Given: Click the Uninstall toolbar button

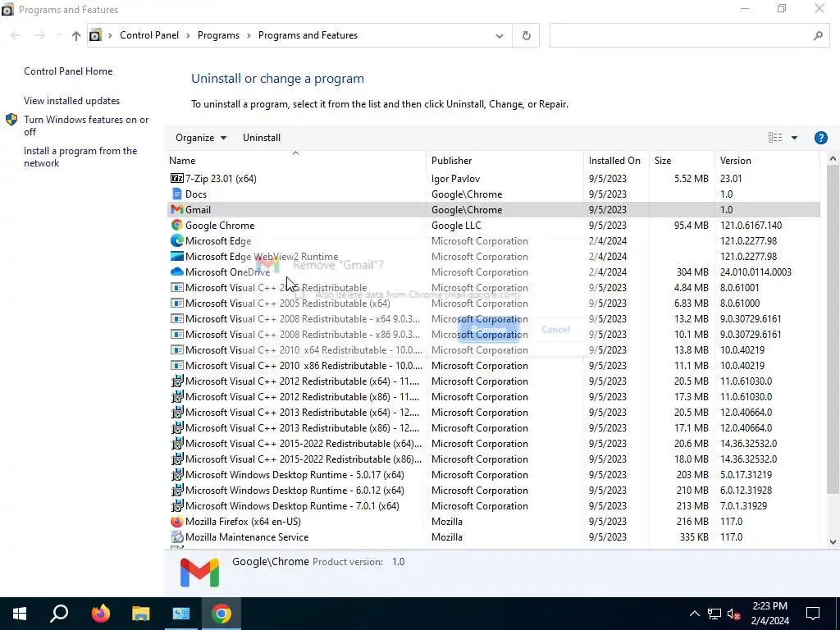Looking at the screenshot, I should coord(262,138).
